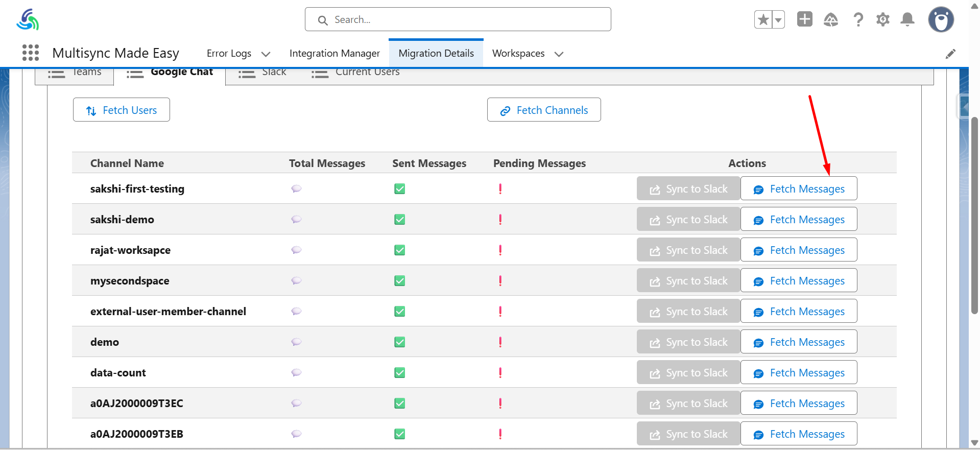Viewport: 980px width, 450px height.
Task: Click the pending exclamation for rajat-worksapce
Action: pyautogui.click(x=500, y=250)
